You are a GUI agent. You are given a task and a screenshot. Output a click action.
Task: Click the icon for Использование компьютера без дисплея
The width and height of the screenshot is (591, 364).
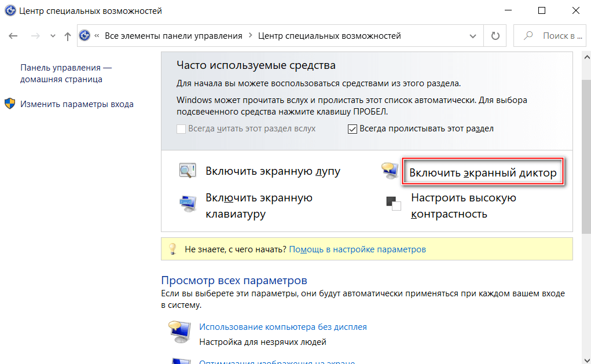pos(179,333)
